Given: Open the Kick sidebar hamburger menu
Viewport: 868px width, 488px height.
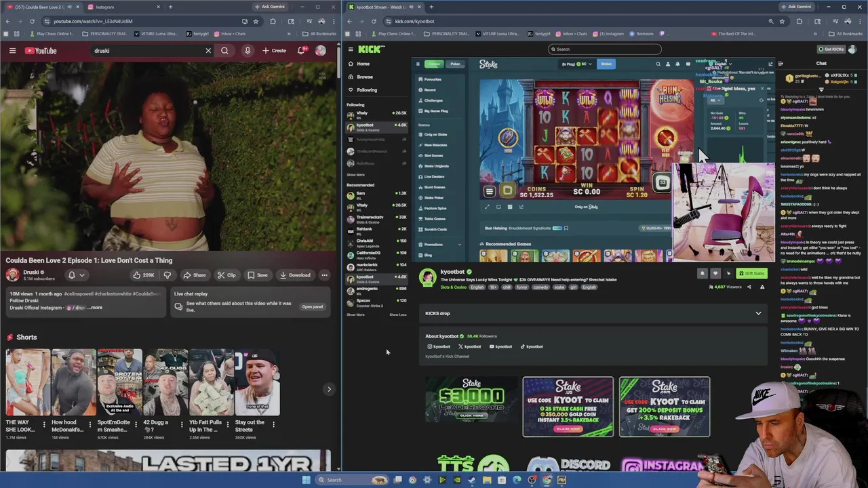Looking at the screenshot, I should [x=351, y=49].
